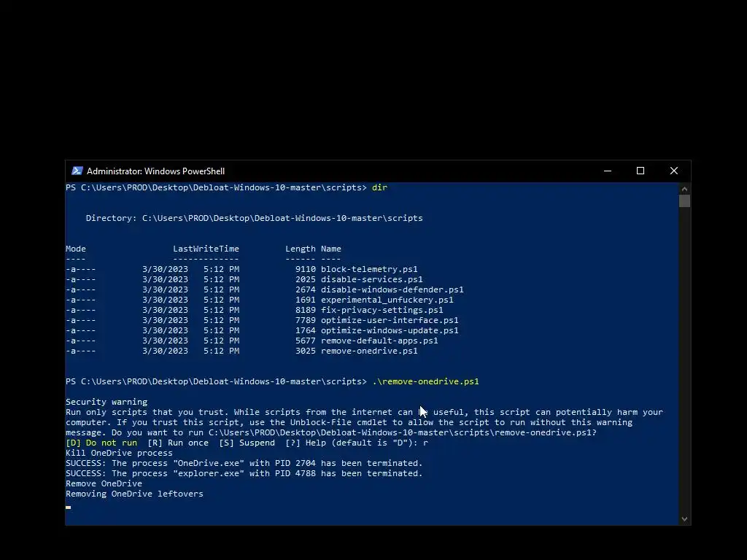Maximize the PowerShell window
This screenshot has width=747, height=560.
coord(640,171)
